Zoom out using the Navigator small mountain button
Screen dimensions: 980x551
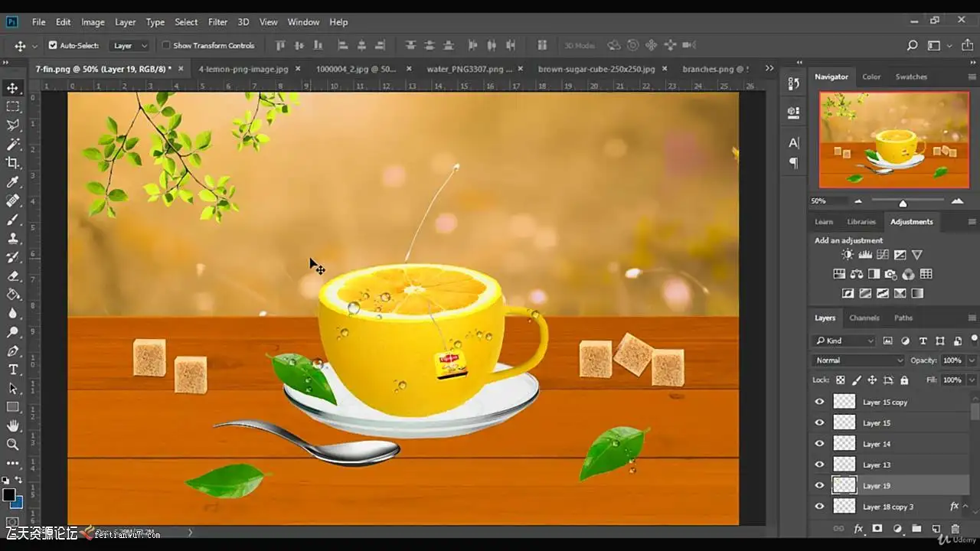tap(857, 201)
